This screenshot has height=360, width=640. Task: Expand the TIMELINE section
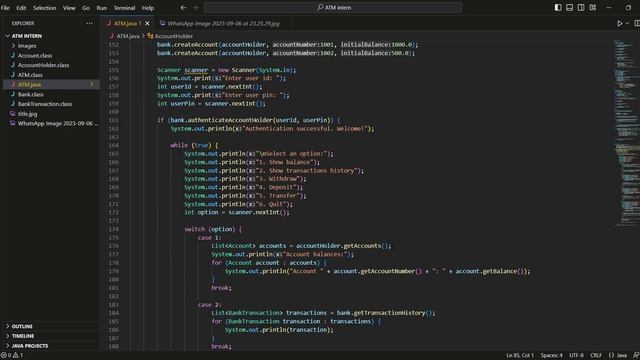pyautogui.click(x=23, y=336)
